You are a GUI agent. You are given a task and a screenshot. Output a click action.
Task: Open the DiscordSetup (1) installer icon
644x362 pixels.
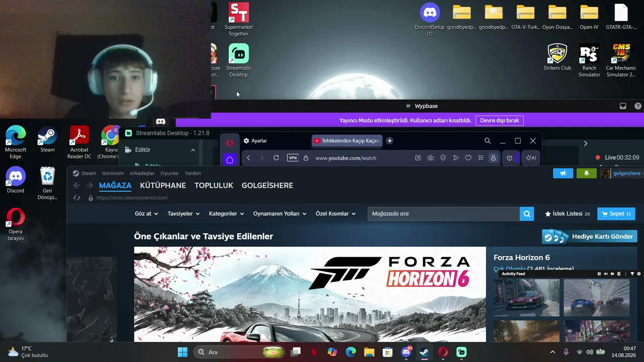pyautogui.click(x=430, y=20)
